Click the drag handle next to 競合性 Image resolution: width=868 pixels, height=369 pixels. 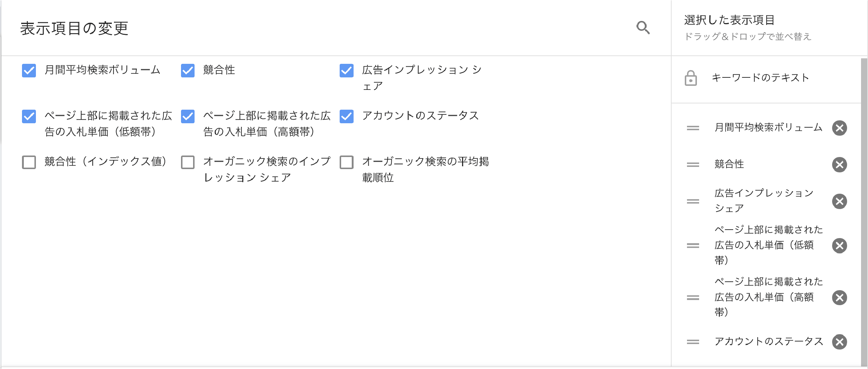pos(692,165)
